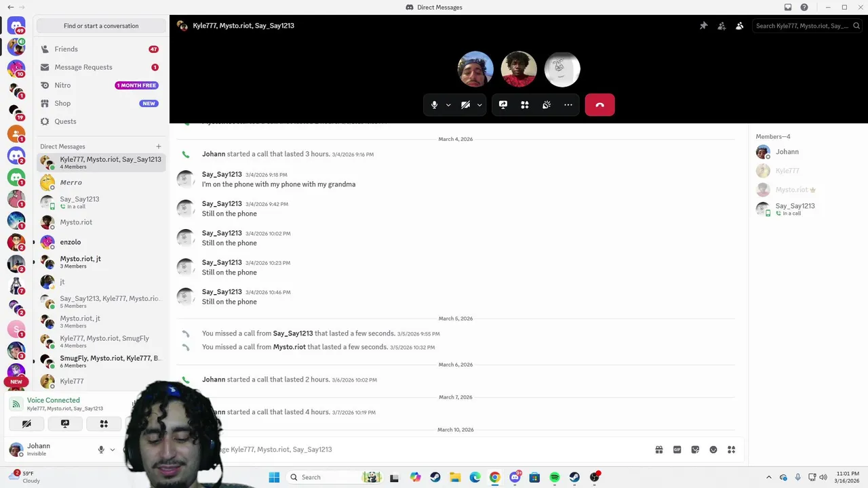Open the weather widget showing 59°F
Image resolution: width=868 pixels, height=488 pixels.
pyautogui.click(x=24, y=477)
